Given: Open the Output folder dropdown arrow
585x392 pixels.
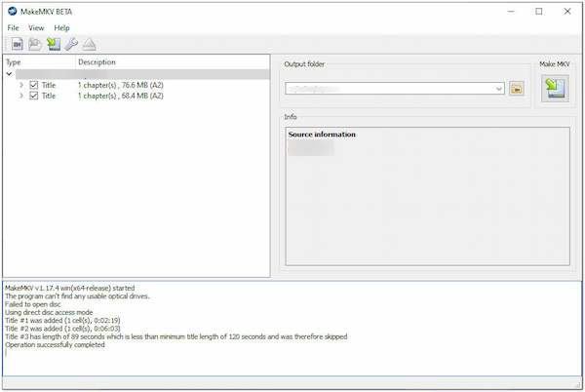Looking at the screenshot, I should point(499,89).
